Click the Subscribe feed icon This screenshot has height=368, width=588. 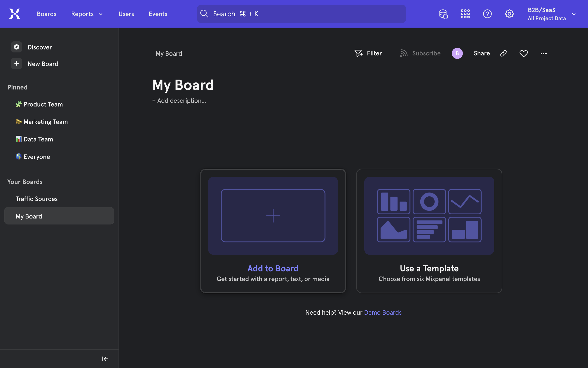click(404, 53)
